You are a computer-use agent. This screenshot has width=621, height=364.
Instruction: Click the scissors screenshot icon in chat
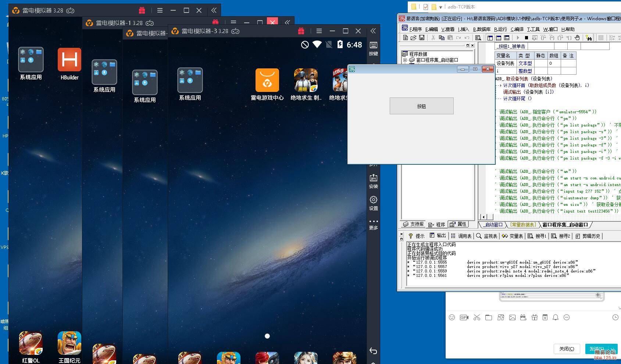(477, 317)
